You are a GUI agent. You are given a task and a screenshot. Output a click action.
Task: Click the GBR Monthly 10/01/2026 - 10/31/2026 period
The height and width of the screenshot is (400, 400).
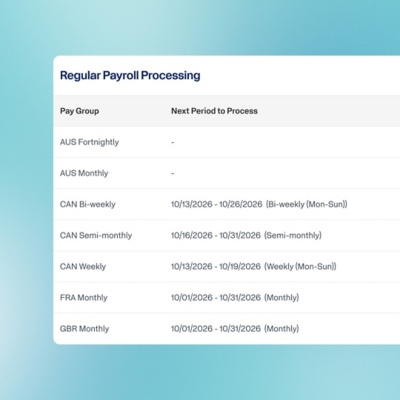235,329
